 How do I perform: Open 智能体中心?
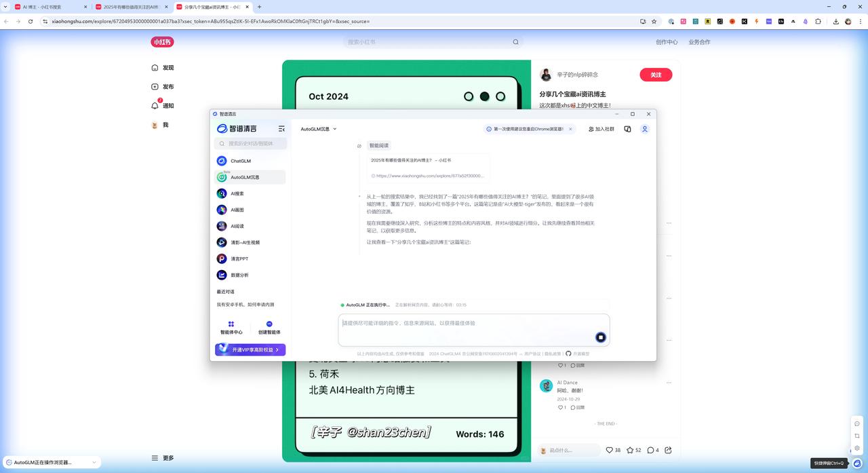pos(231,328)
